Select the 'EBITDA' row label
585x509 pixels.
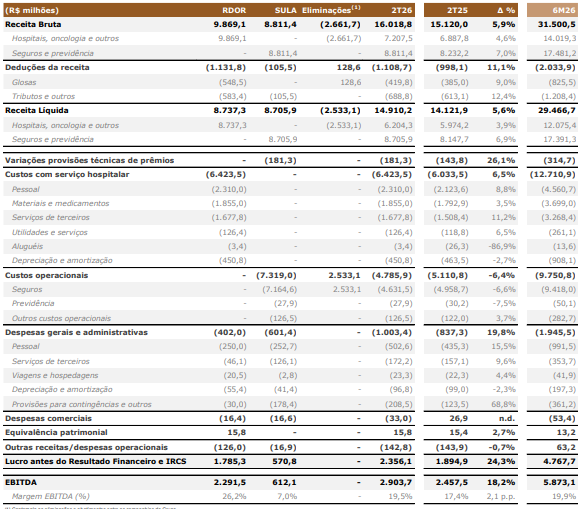[21, 483]
